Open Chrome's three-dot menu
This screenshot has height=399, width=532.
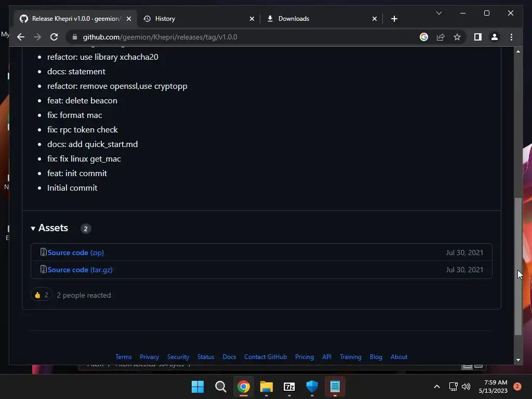(x=511, y=37)
